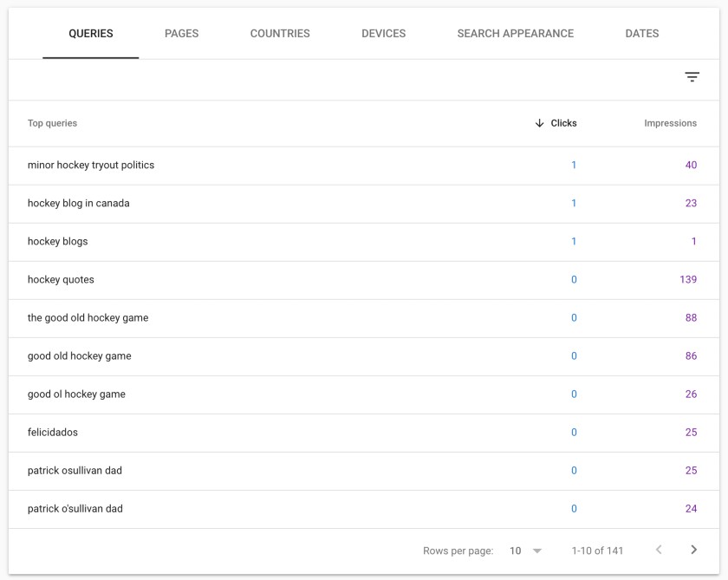
Task: Click impressions count for 'hockey quotes'
Action: tap(689, 279)
